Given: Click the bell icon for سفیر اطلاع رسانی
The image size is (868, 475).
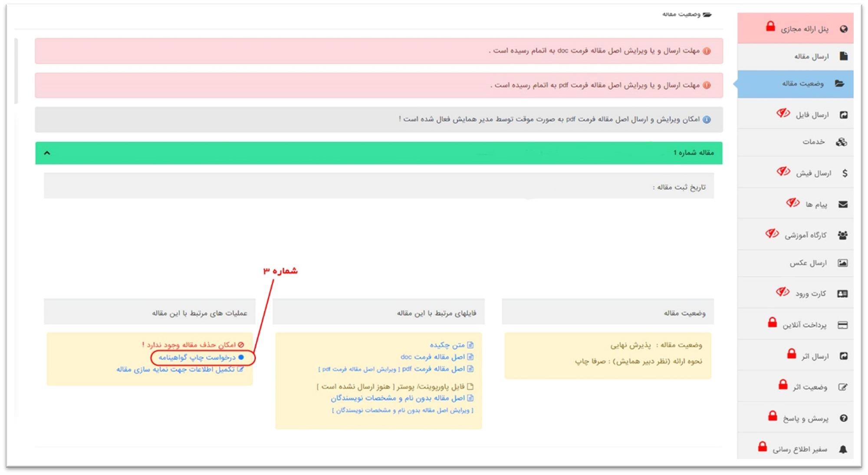Looking at the screenshot, I should 843,449.
